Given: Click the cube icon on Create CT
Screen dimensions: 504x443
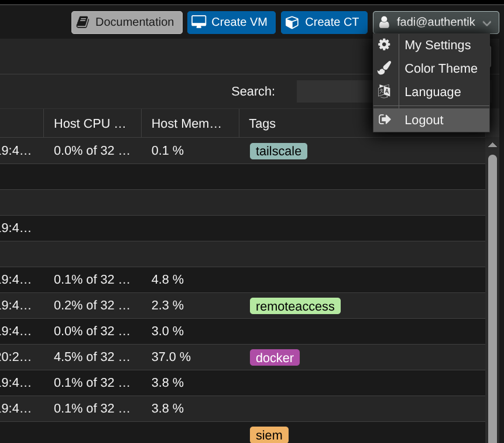Looking at the screenshot, I should [292, 22].
